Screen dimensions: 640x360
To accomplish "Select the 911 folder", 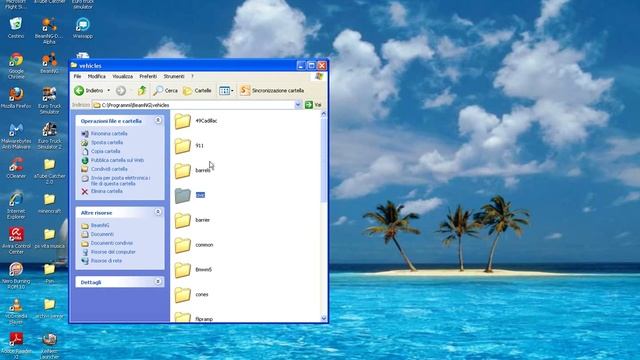I will 189,146.
